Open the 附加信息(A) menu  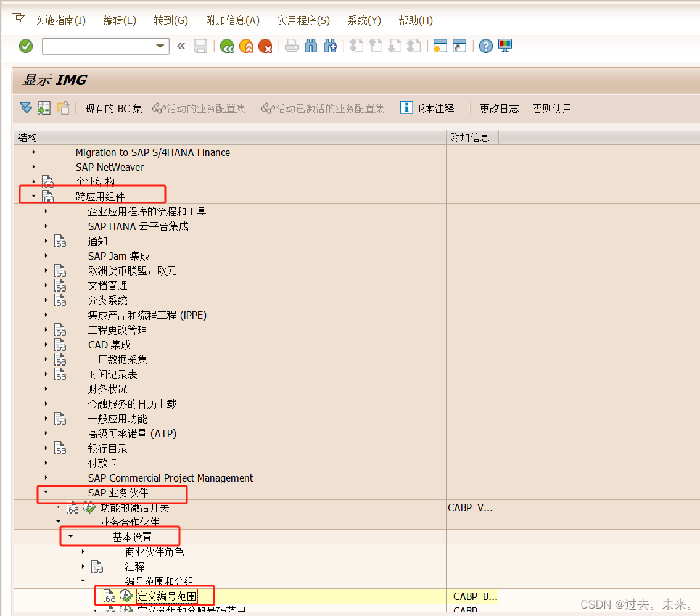click(233, 20)
